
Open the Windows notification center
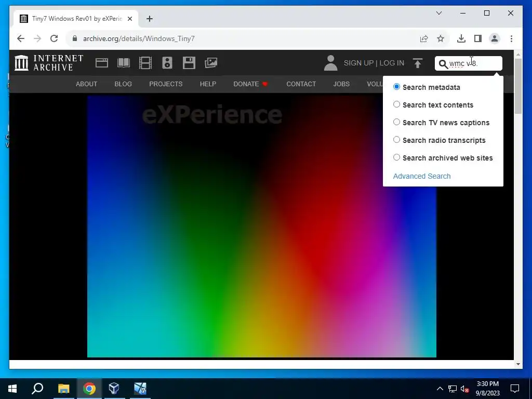pyautogui.click(x=515, y=389)
